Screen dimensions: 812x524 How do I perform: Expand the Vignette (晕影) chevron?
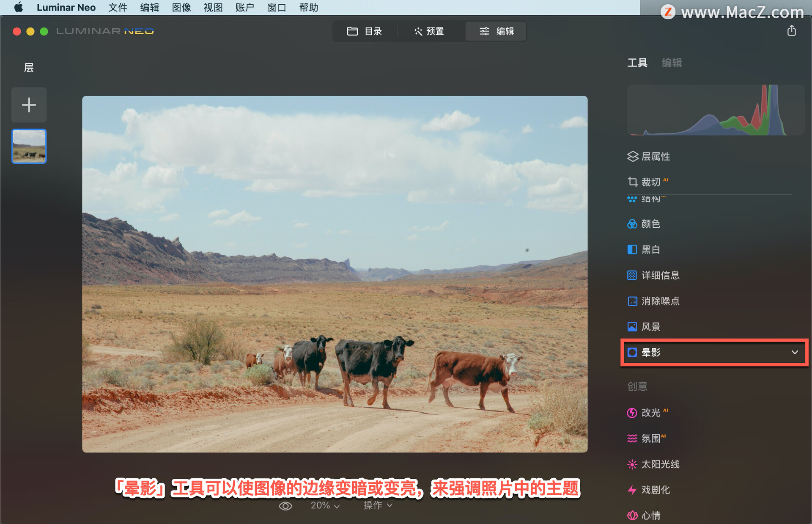pos(795,352)
